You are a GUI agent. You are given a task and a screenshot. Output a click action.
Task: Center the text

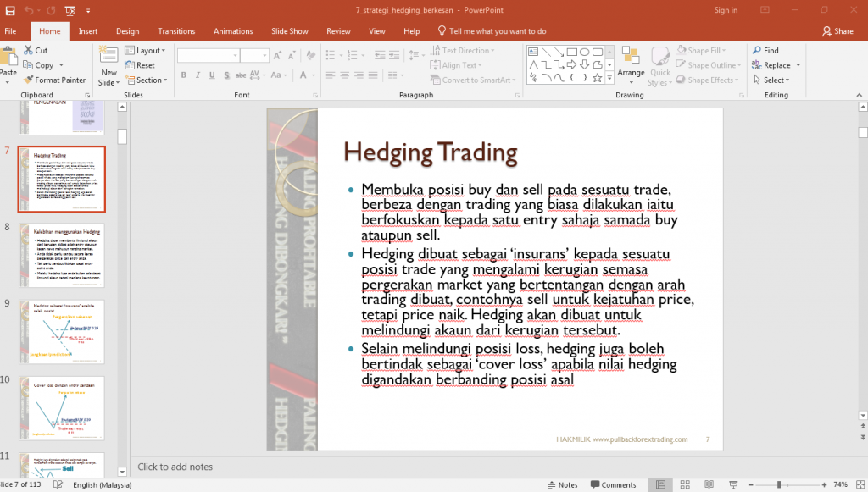pos(344,75)
